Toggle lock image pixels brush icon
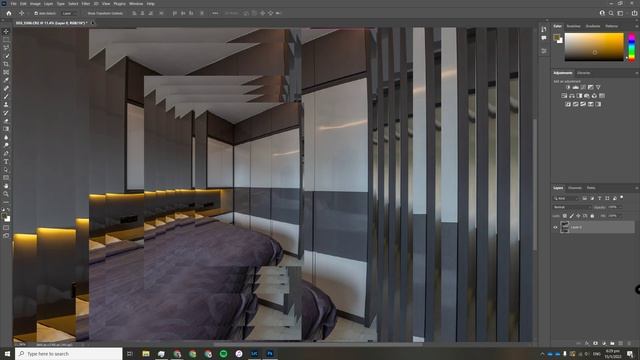 [571, 216]
